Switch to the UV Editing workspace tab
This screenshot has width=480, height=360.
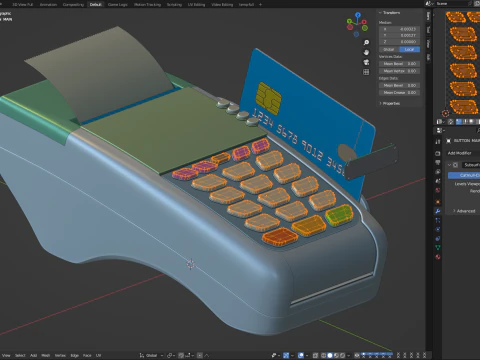(x=196, y=4)
